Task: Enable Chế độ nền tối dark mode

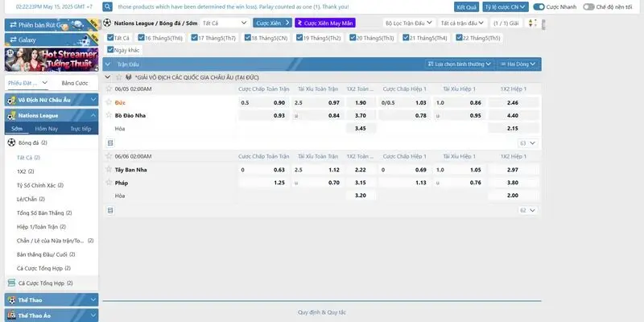Action: [588, 6]
